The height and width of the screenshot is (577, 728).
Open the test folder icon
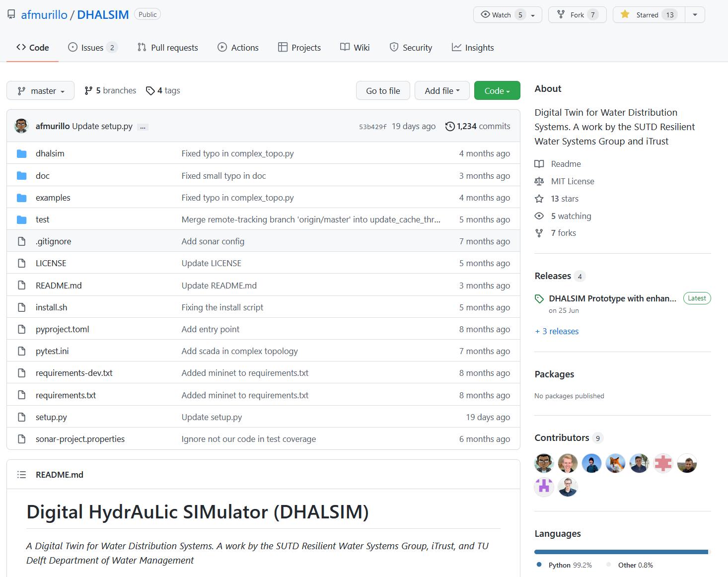tap(21, 219)
